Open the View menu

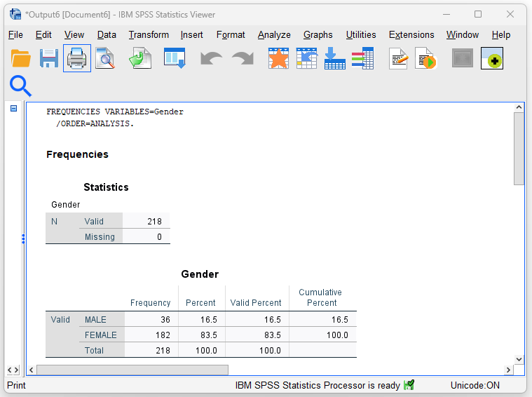point(74,34)
